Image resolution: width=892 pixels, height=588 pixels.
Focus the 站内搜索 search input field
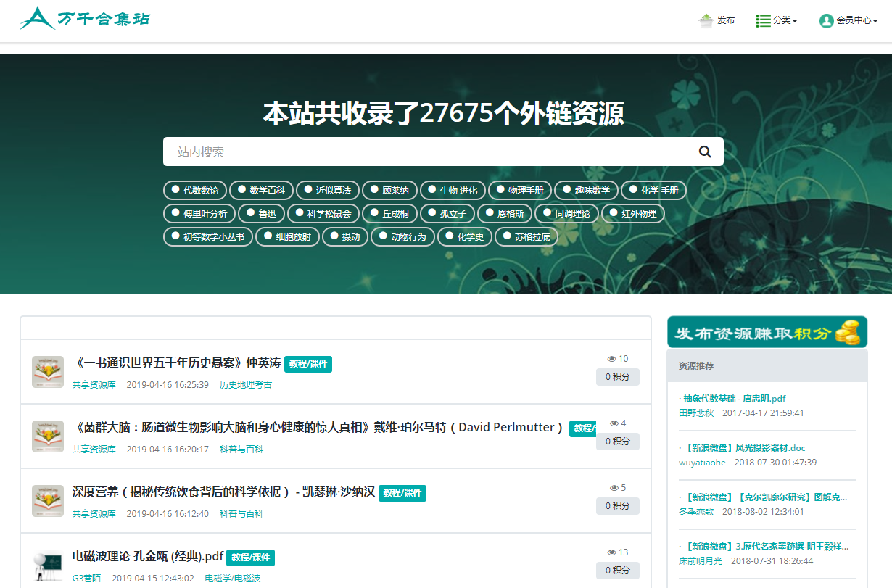[x=428, y=152]
